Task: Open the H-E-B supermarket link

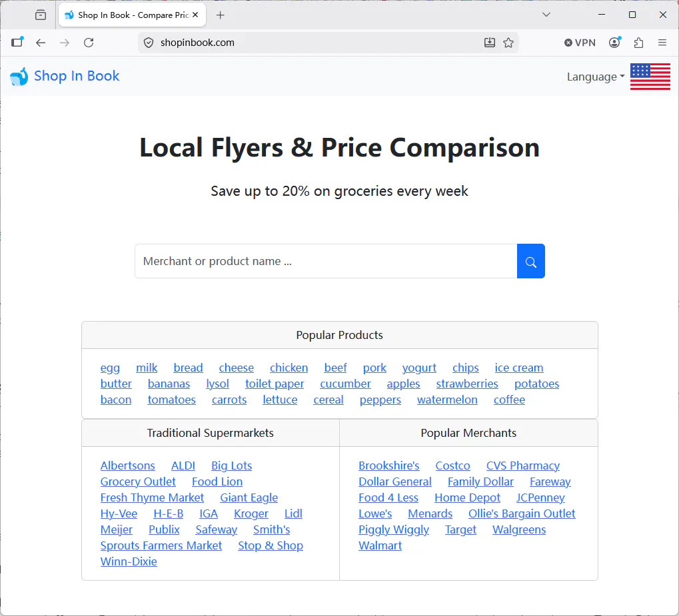Action: click(x=169, y=513)
